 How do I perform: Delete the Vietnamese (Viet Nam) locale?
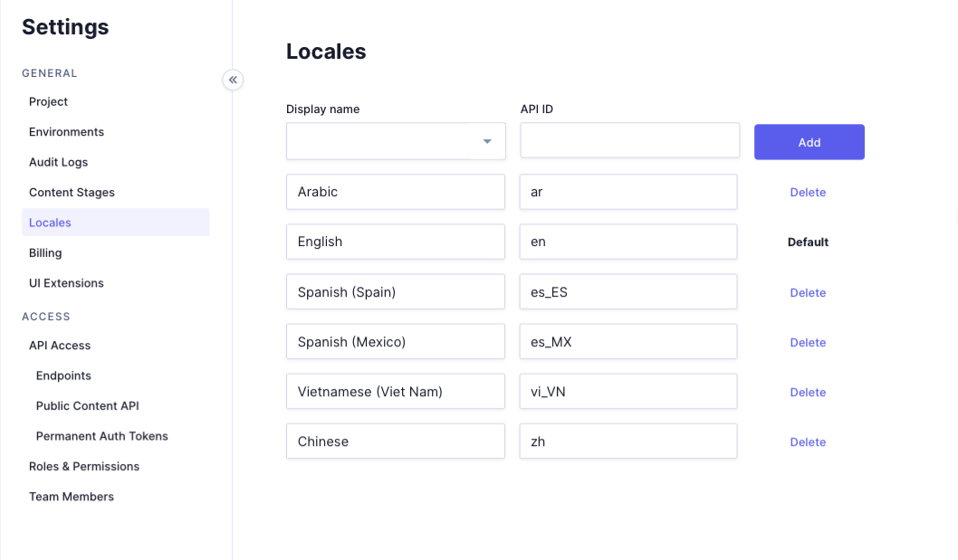[x=808, y=393]
